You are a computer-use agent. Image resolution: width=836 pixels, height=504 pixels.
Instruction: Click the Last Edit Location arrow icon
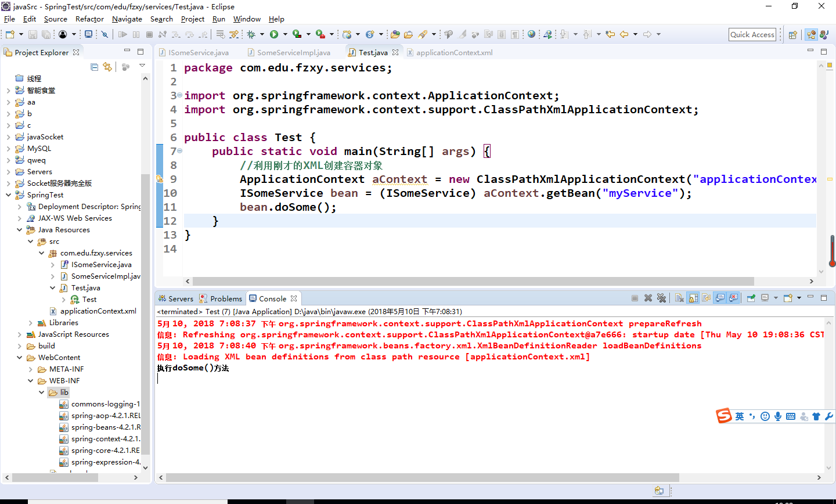610,34
